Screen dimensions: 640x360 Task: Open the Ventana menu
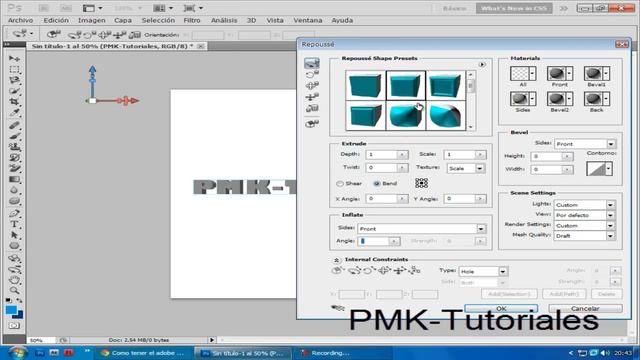pos(308,20)
